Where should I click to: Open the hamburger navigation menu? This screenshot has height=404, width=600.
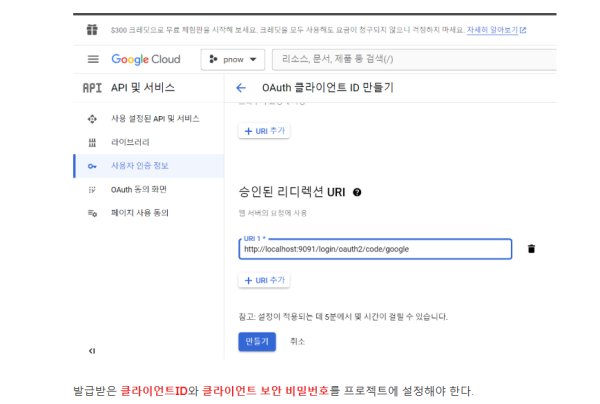(93, 60)
